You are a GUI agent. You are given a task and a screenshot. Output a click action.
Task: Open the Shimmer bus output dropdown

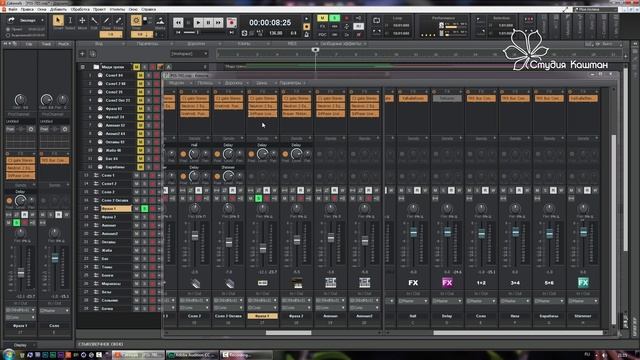click(x=583, y=301)
